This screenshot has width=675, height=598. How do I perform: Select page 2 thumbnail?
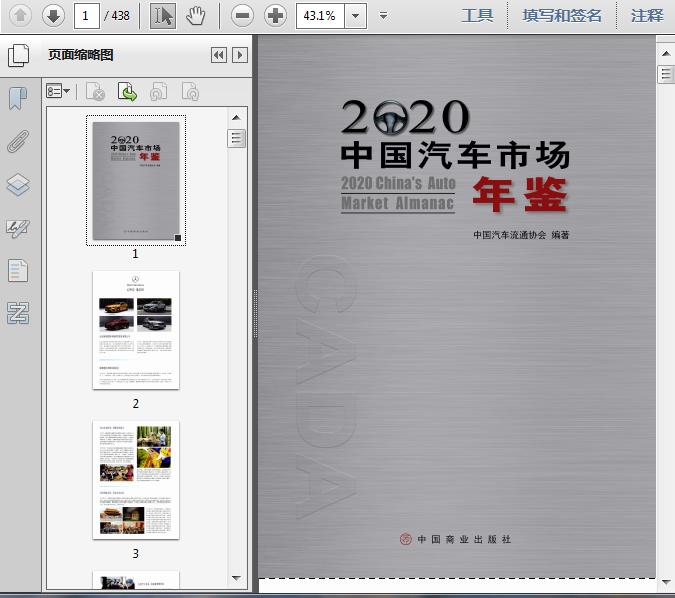pyautogui.click(x=136, y=330)
